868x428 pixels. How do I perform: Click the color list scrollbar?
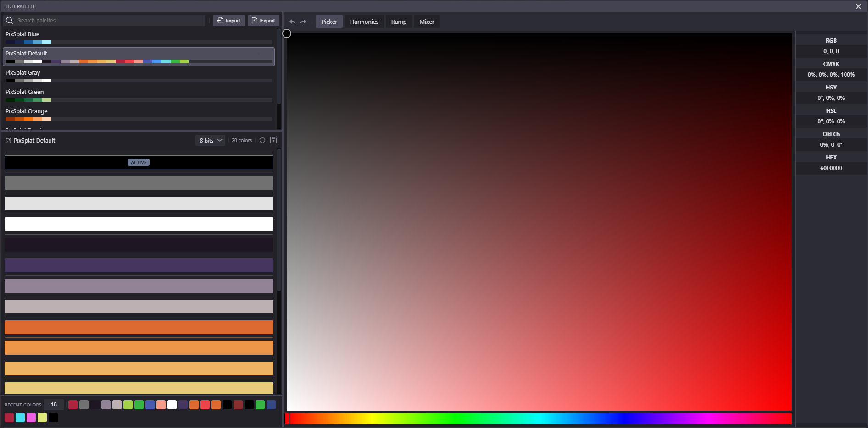(x=279, y=220)
